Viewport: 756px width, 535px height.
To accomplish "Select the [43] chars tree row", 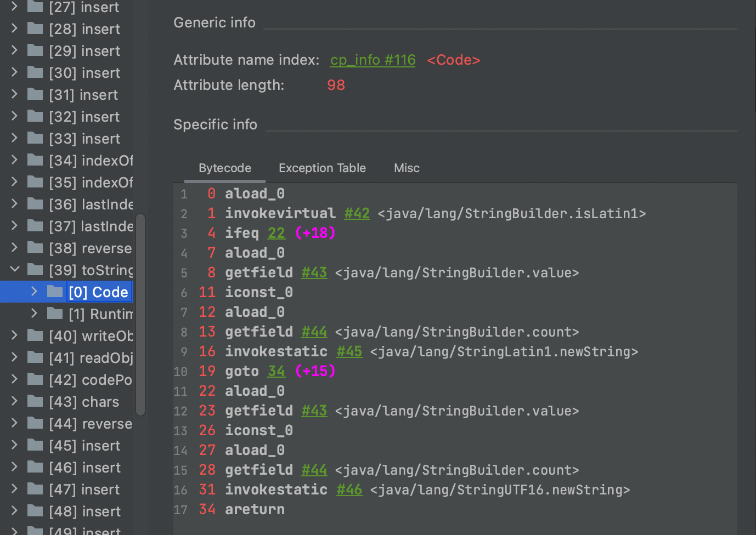I will (x=66, y=401).
